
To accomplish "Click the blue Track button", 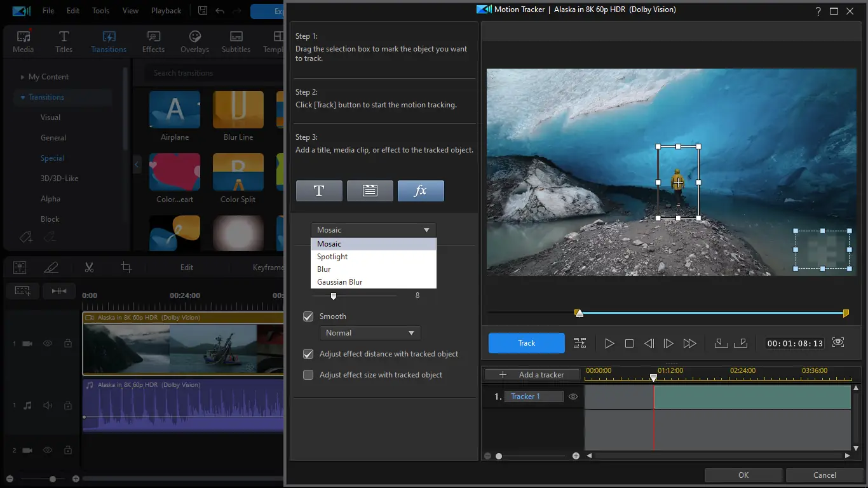I will click(526, 343).
